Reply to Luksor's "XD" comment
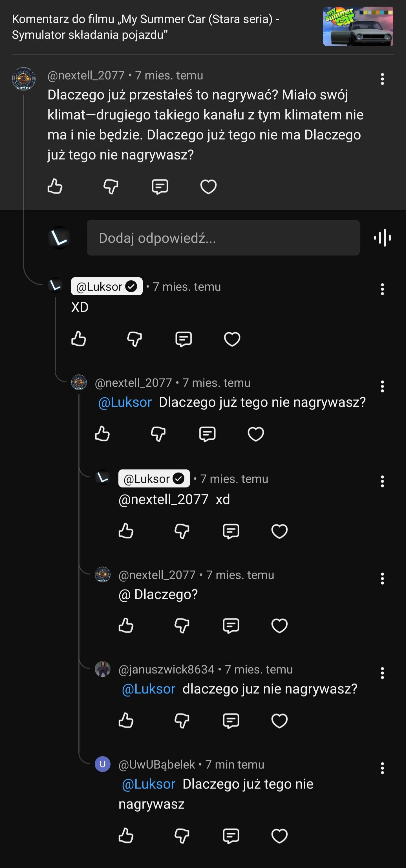 184,339
